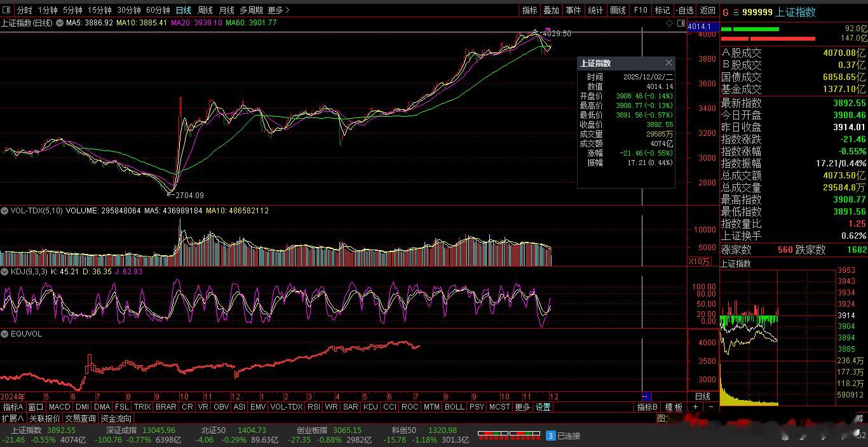The height and width of the screenshot is (447, 868).
Task: Click the 日线 label below the price axis
Action: (703, 396)
